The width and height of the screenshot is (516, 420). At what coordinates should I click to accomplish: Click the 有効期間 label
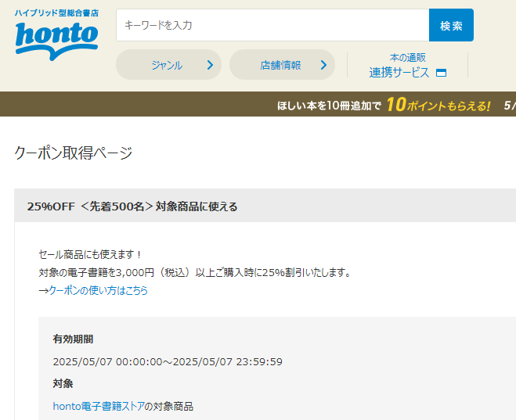[x=73, y=339]
